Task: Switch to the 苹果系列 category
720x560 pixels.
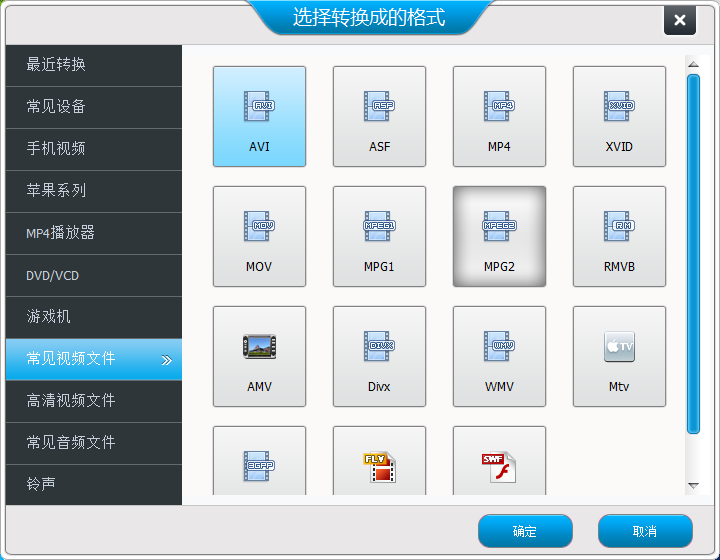Action: click(x=94, y=191)
